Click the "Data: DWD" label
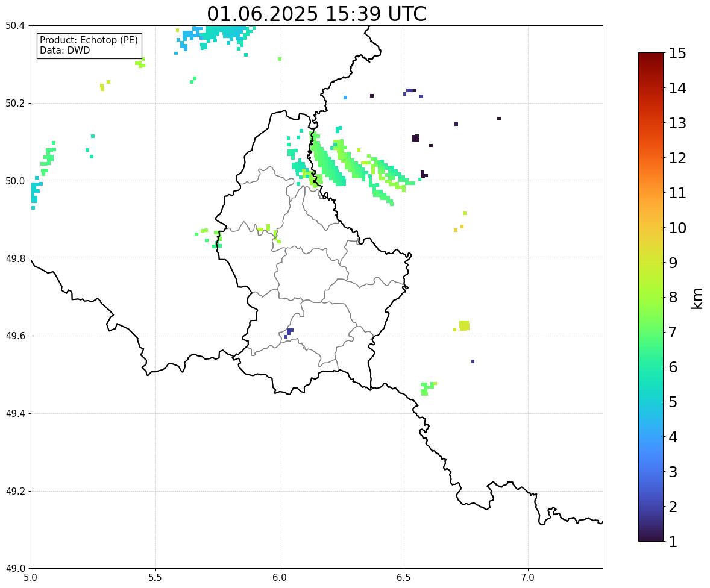Viewport: 710px width, 588px height. [x=64, y=50]
